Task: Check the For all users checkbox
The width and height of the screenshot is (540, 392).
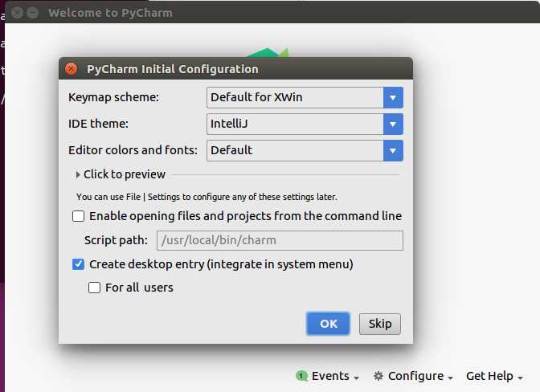Action: point(94,288)
